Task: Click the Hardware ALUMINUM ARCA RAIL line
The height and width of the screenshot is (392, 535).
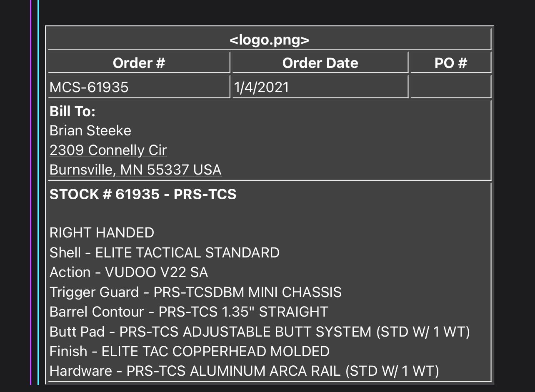Action: tap(244, 371)
